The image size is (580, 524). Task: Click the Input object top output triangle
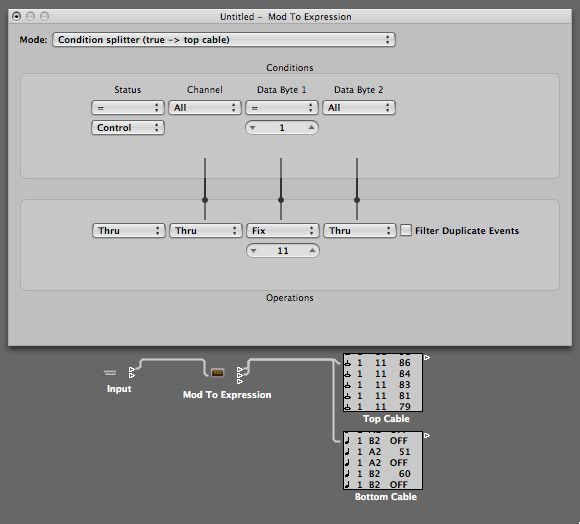tap(132, 369)
